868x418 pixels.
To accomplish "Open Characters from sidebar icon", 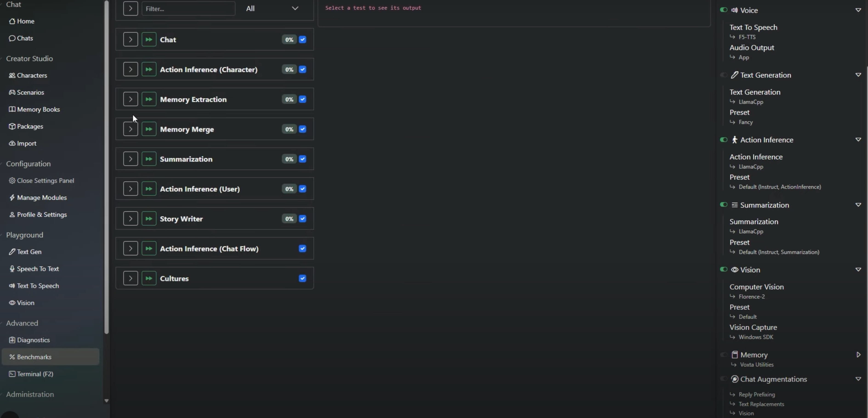I will [12, 76].
